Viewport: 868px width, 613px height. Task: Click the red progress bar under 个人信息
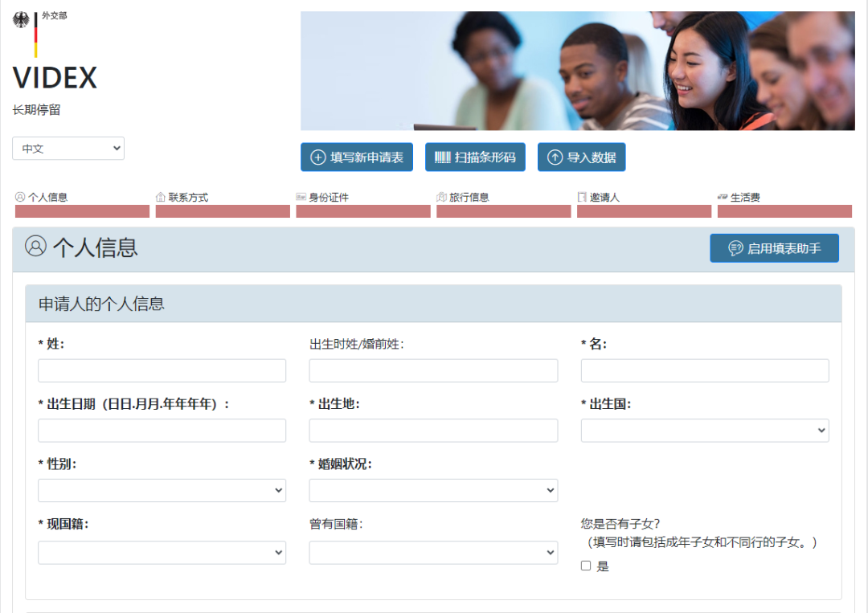(x=82, y=211)
